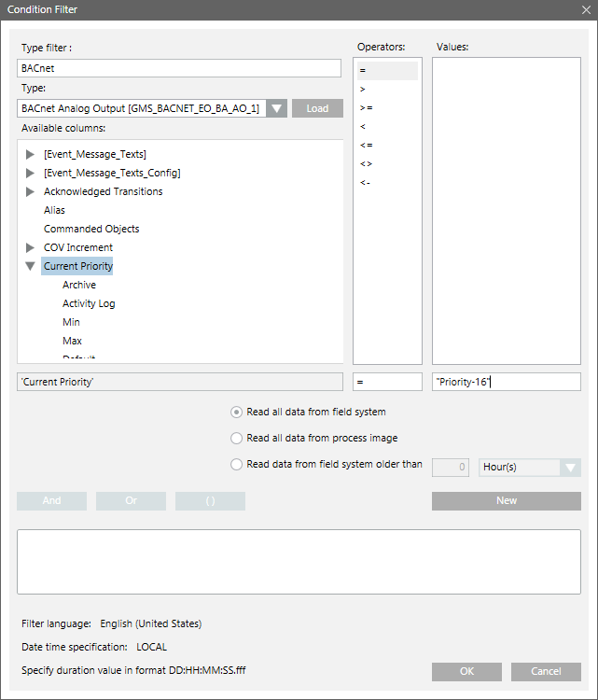Select 'Read all data from field system'
Screen dimensions: 598x700
[236, 412]
